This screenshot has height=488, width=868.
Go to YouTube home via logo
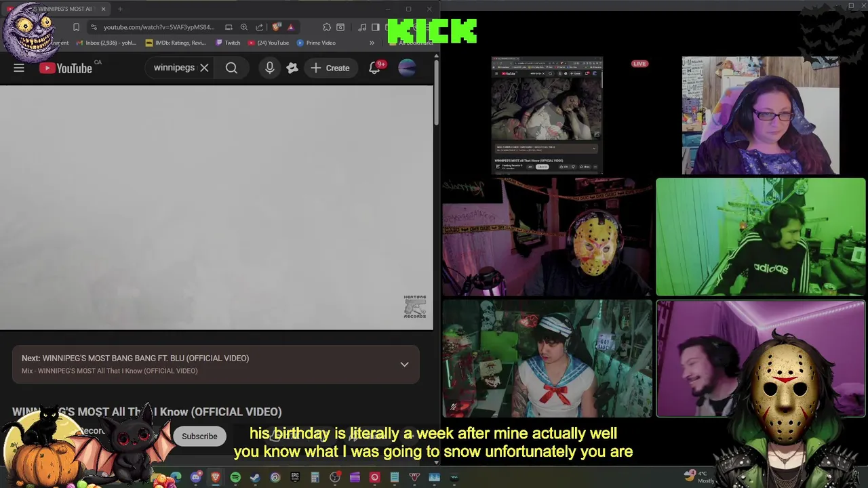click(65, 68)
